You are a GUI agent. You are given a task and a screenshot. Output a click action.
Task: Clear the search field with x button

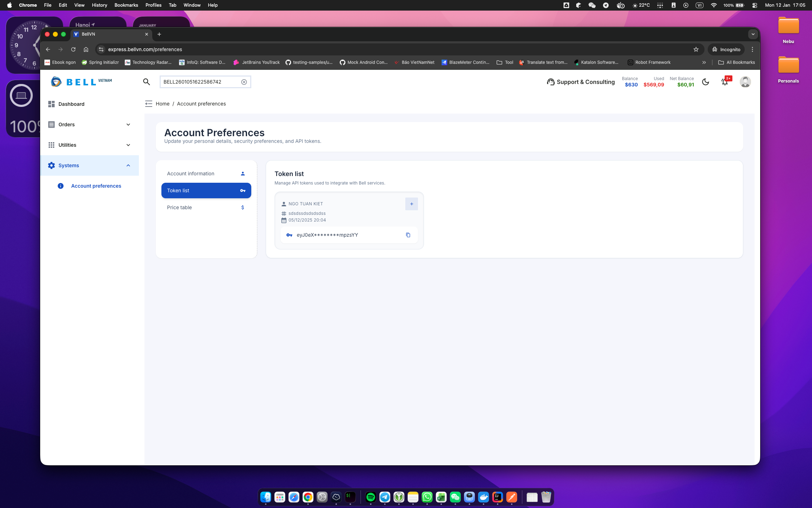click(x=244, y=82)
